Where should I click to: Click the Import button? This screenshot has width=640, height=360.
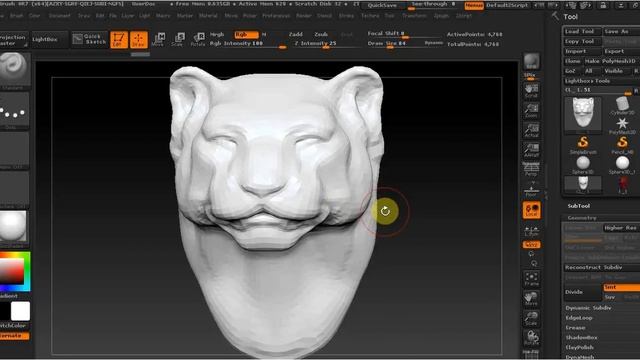pyautogui.click(x=582, y=51)
